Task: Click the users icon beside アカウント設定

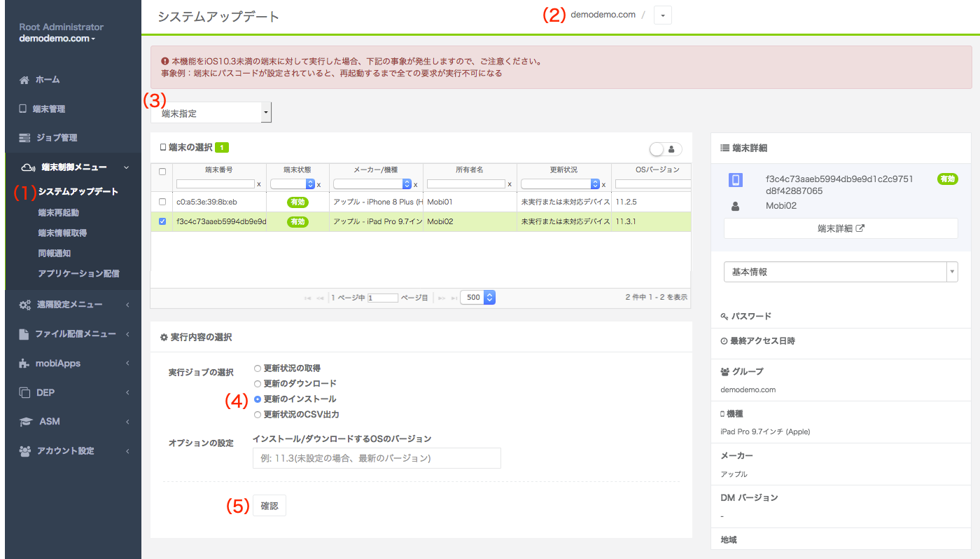Action: click(25, 451)
